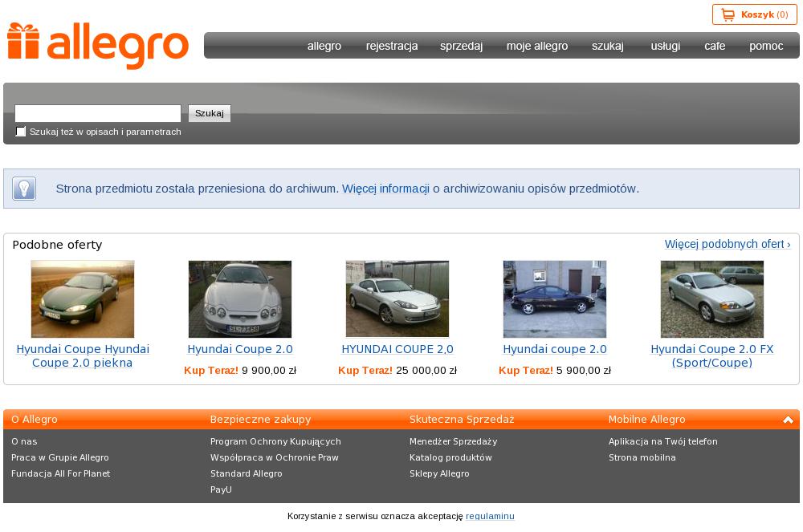The width and height of the screenshot is (803, 532).
Task: Open pomoc help menu
Action: (766, 46)
